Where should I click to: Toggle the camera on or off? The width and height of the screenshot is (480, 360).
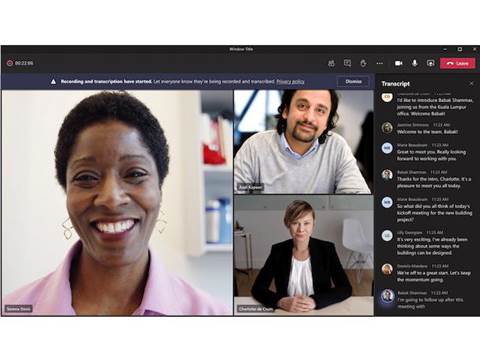click(x=399, y=63)
